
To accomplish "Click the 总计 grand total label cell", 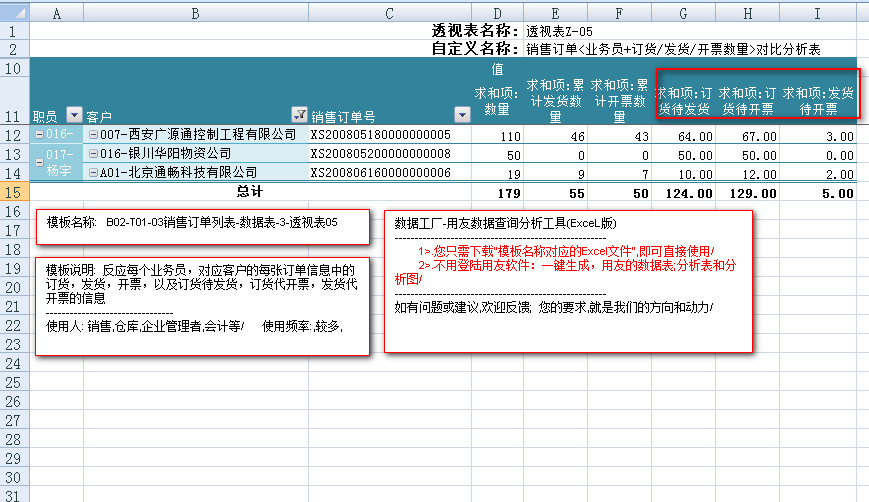I will coord(250,191).
